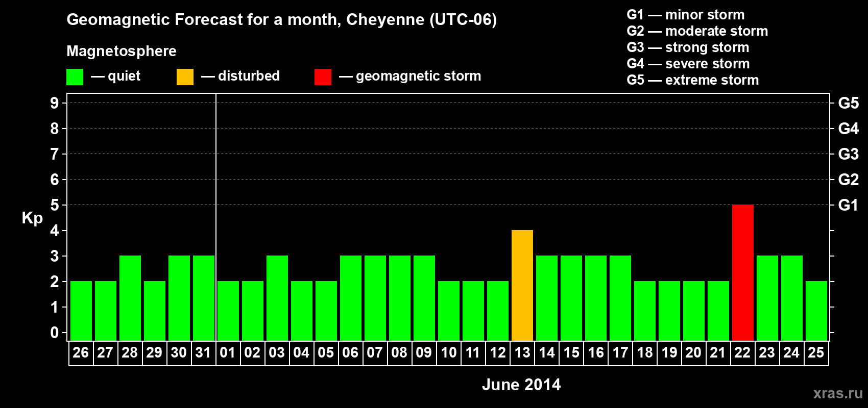Click the green bar for day 03
The height and width of the screenshot is (408, 868).
tap(277, 298)
